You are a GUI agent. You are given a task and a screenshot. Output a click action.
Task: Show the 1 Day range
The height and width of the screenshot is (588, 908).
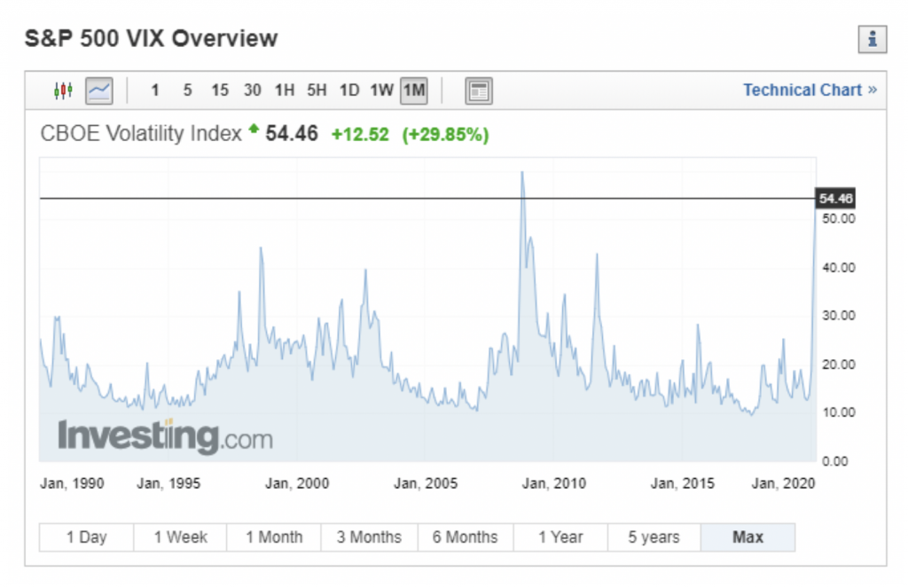coord(86,537)
